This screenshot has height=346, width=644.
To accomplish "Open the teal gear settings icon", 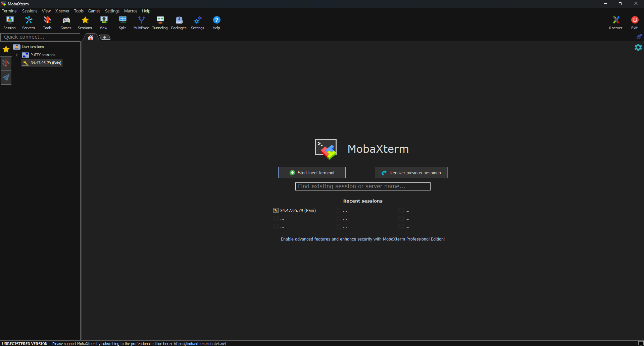I will point(638,47).
